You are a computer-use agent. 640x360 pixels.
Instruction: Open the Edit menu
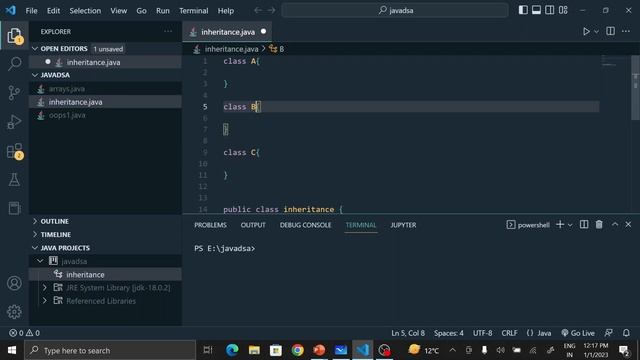tap(53, 11)
